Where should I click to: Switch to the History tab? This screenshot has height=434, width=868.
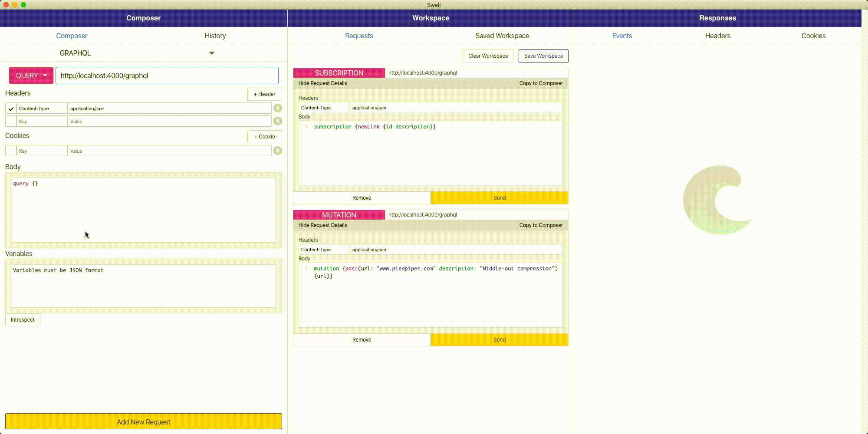(x=215, y=36)
